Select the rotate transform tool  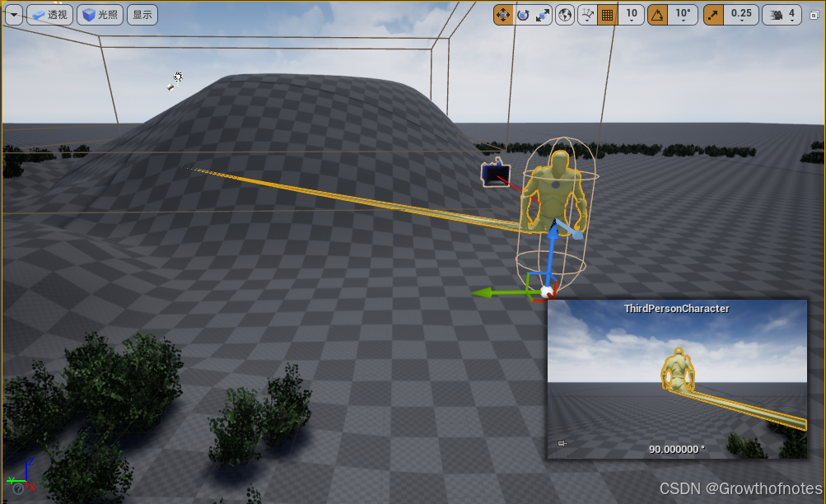point(523,15)
